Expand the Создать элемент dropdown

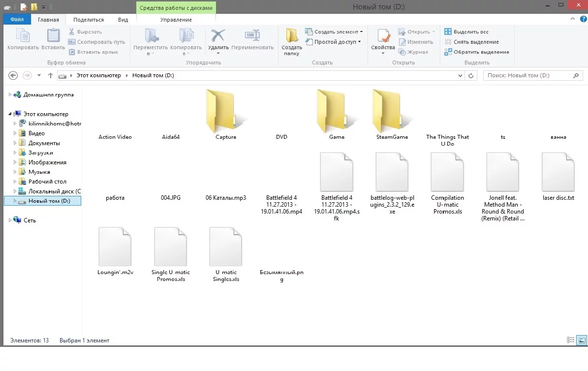pyautogui.click(x=334, y=31)
